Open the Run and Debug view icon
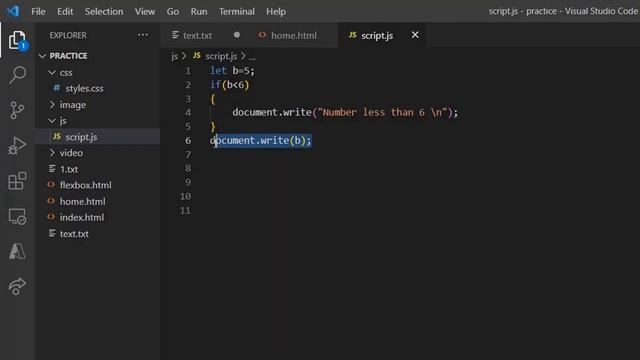Image resolution: width=640 pixels, height=360 pixels. click(x=17, y=146)
